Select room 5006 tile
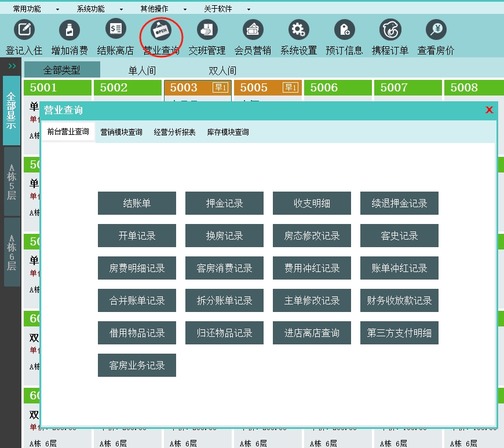504x448 pixels. tap(337, 87)
